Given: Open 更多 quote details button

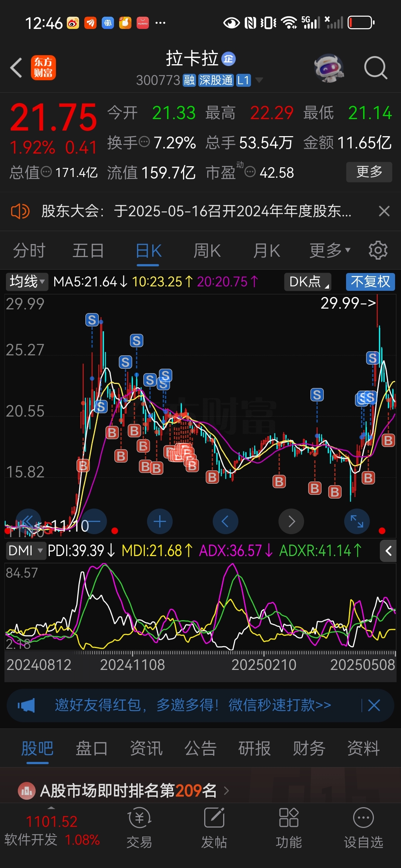Looking at the screenshot, I should click(x=369, y=172).
